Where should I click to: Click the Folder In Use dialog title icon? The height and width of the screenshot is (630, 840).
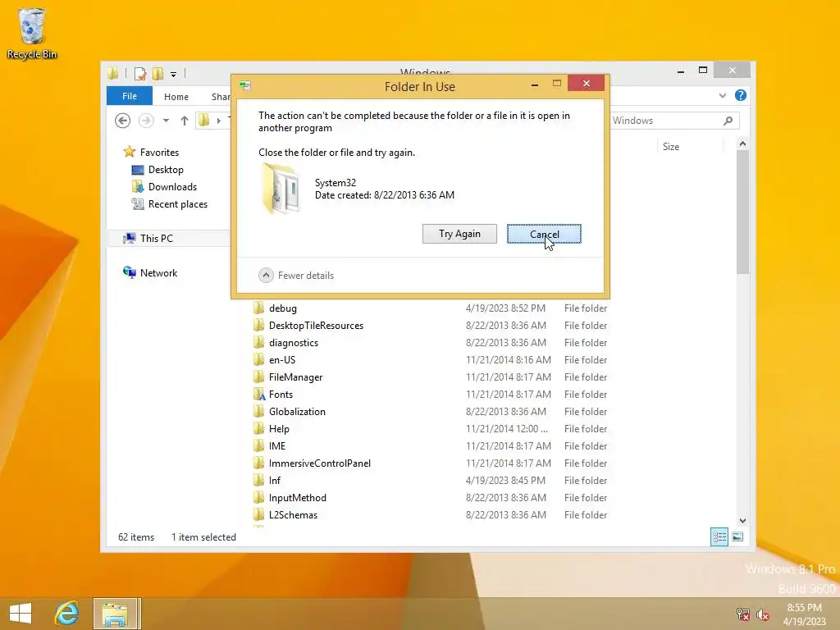point(245,85)
